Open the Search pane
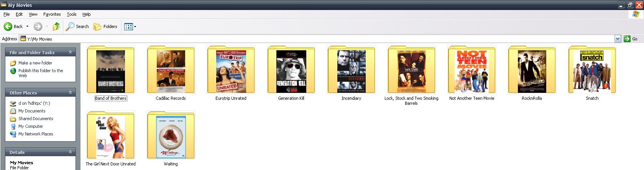 tap(77, 26)
